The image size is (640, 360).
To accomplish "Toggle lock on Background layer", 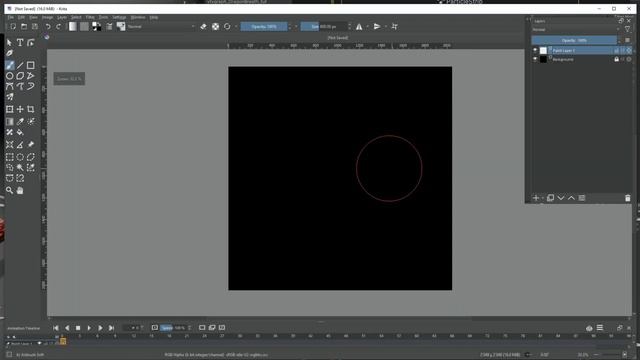I will pos(616,59).
